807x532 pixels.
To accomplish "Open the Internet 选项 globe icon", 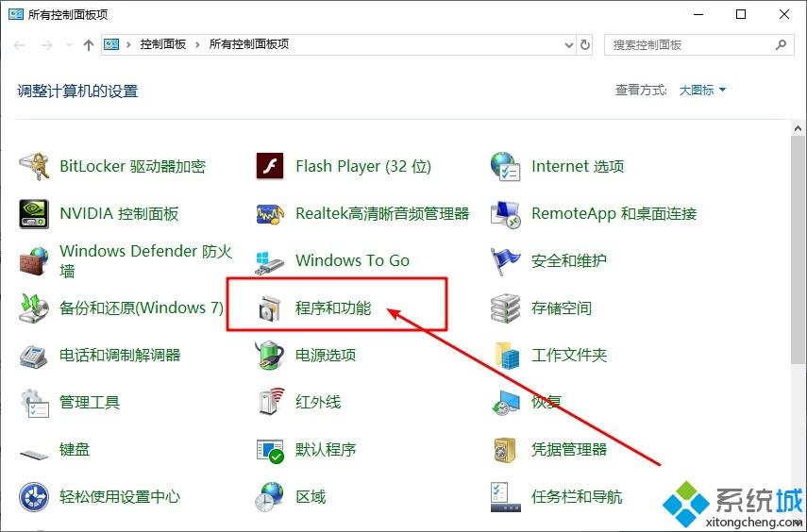I will click(x=505, y=166).
